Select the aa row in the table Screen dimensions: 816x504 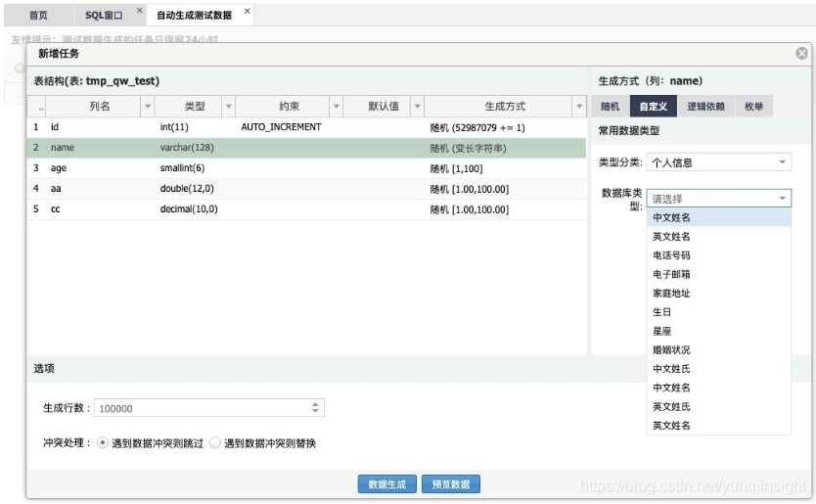pos(306,189)
